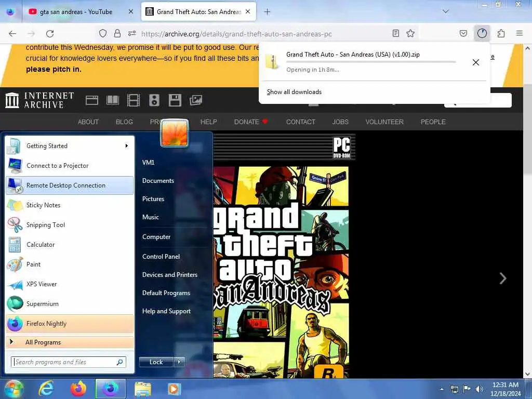Open BLOG in archive navigation
Viewport: 532px width, 399px height.
pos(124,122)
